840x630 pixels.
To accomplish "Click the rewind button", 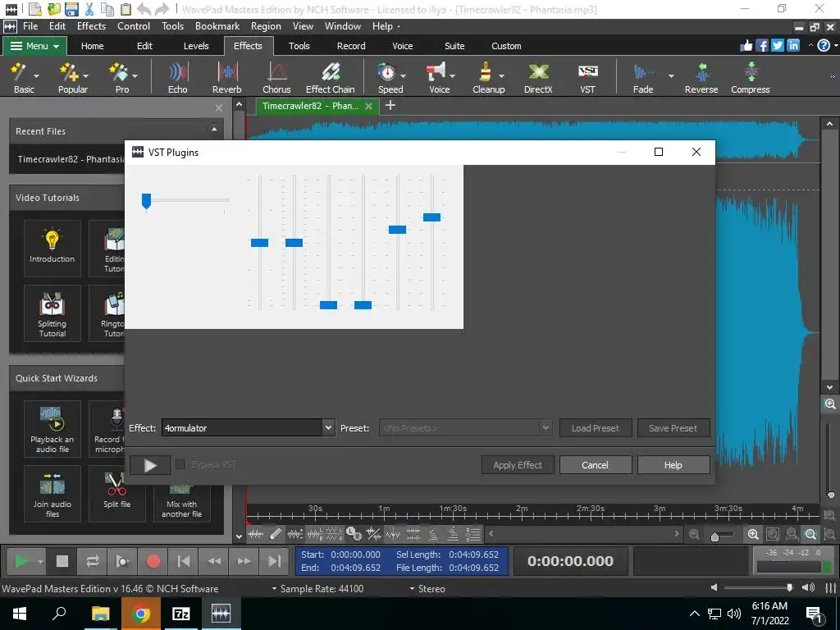I will pos(214,561).
